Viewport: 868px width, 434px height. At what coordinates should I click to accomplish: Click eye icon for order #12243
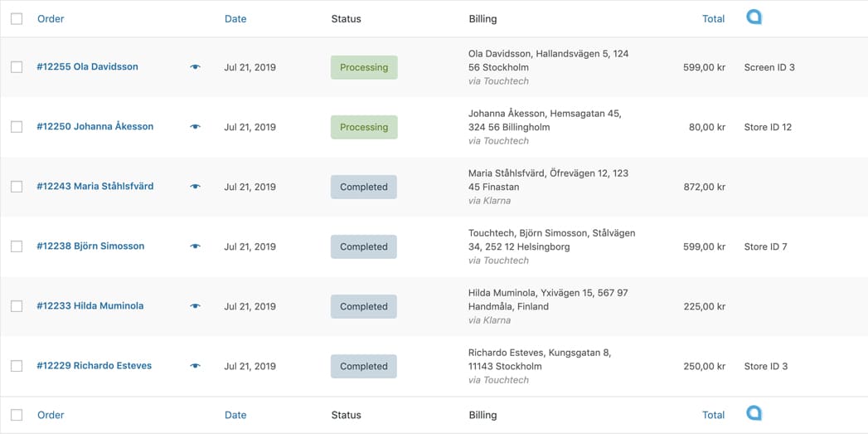[195, 187]
